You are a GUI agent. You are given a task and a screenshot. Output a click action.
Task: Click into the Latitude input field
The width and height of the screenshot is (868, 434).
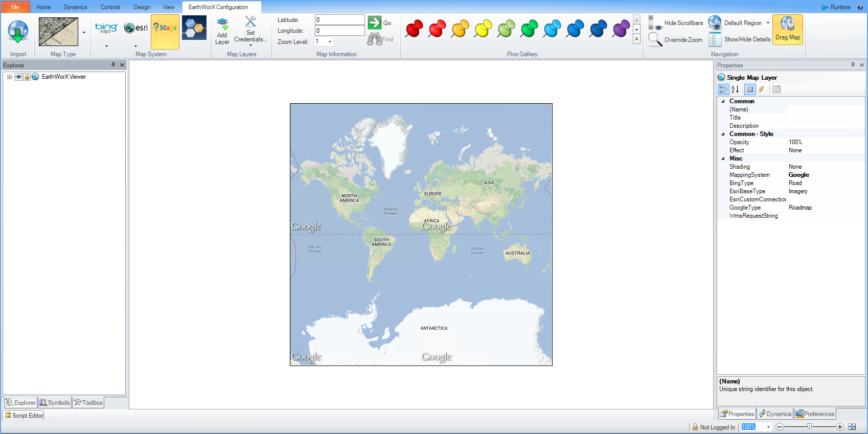tap(339, 20)
